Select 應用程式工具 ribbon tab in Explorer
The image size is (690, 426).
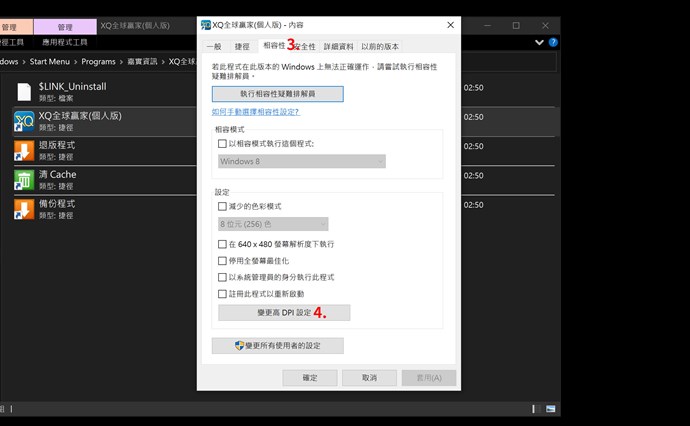pyautogui.click(x=65, y=42)
